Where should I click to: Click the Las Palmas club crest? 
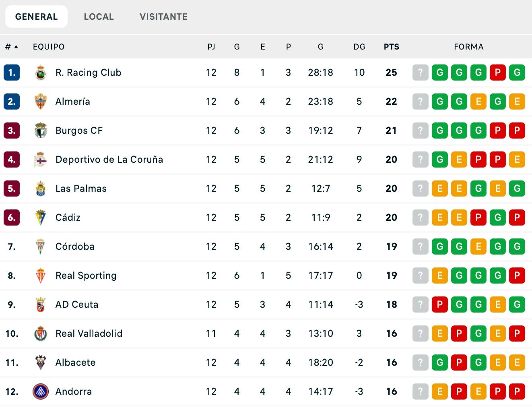40,188
